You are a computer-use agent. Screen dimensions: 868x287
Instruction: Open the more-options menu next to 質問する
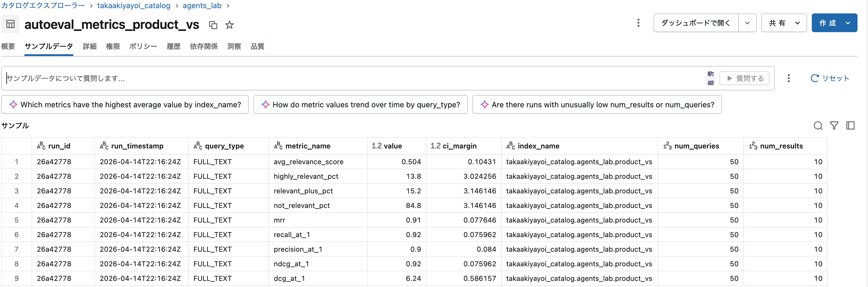pos(788,78)
